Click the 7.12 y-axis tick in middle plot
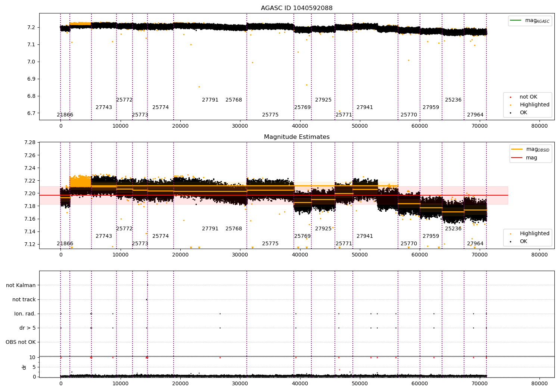This screenshot has width=560, height=392. (x=30, y=245)
